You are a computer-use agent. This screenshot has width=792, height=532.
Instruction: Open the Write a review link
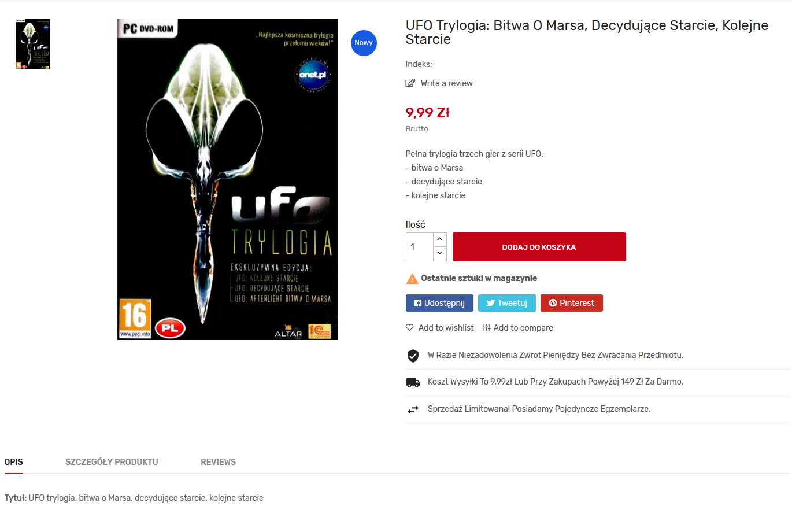tap(446, 83)
